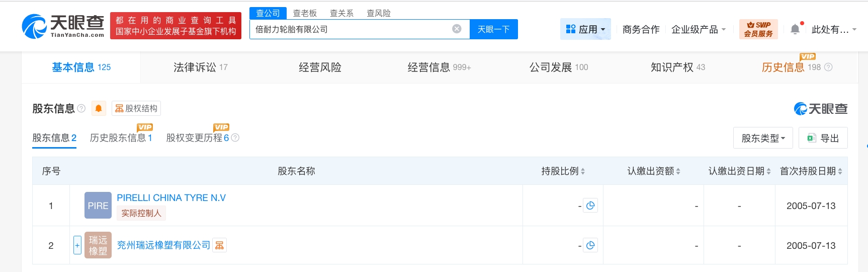Open pie chart for 兖州瑞远橡塑有限公司
This screenshot has width=868, height=272.
point(590,245)
